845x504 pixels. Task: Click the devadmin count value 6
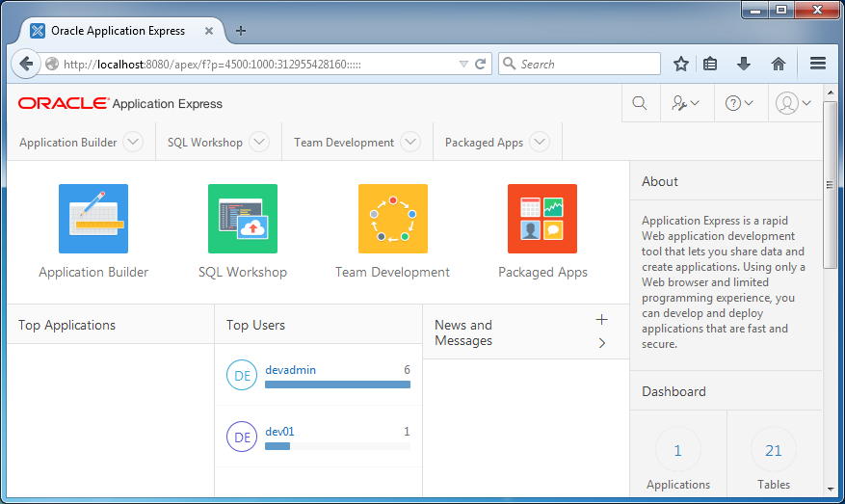407,370
